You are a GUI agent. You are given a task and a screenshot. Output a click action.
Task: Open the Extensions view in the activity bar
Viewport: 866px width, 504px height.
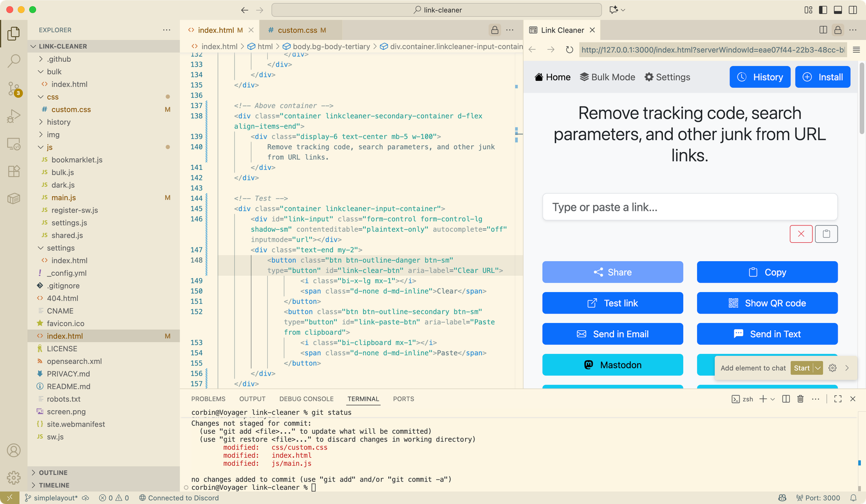coord(14,171)
